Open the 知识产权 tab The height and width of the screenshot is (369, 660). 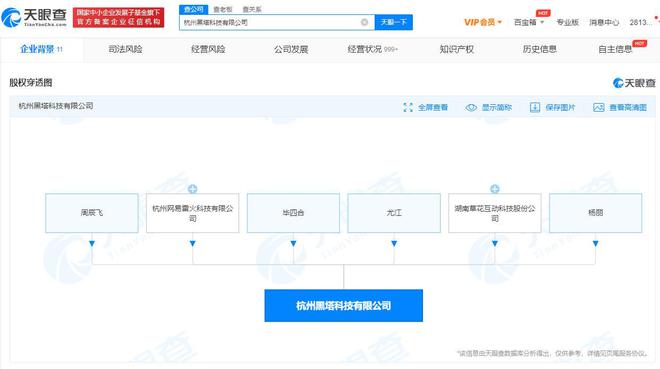coord(457,49)
